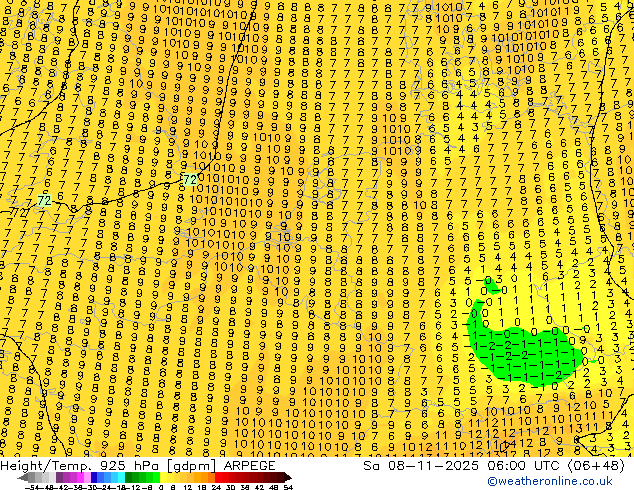
Task: Click the boxed 72 contour label at map center
Action: click(x=190, y=179)
